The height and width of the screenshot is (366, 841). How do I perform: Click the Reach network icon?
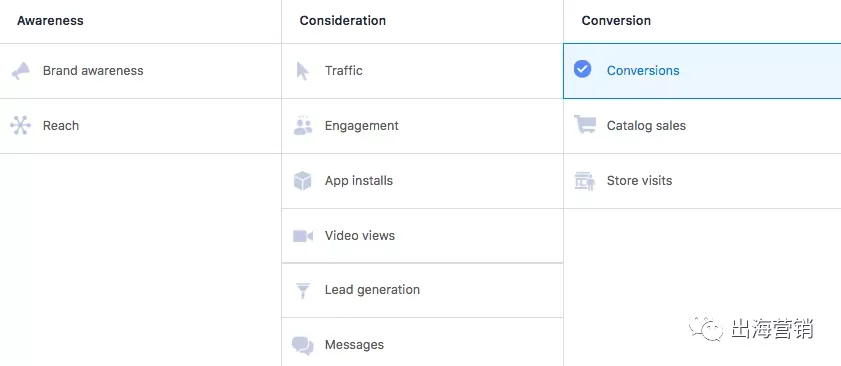pyautogui.click(x=20, y=126)
